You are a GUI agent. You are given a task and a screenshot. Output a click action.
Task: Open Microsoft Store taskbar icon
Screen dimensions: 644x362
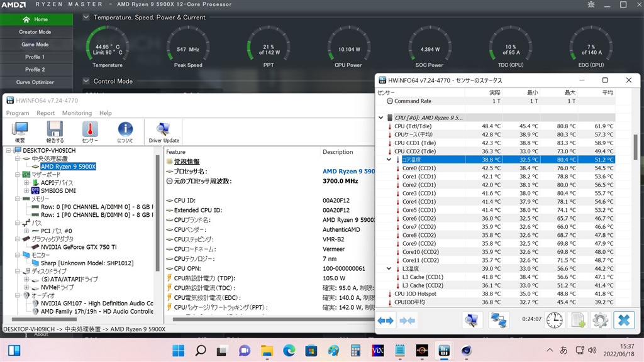311,351
